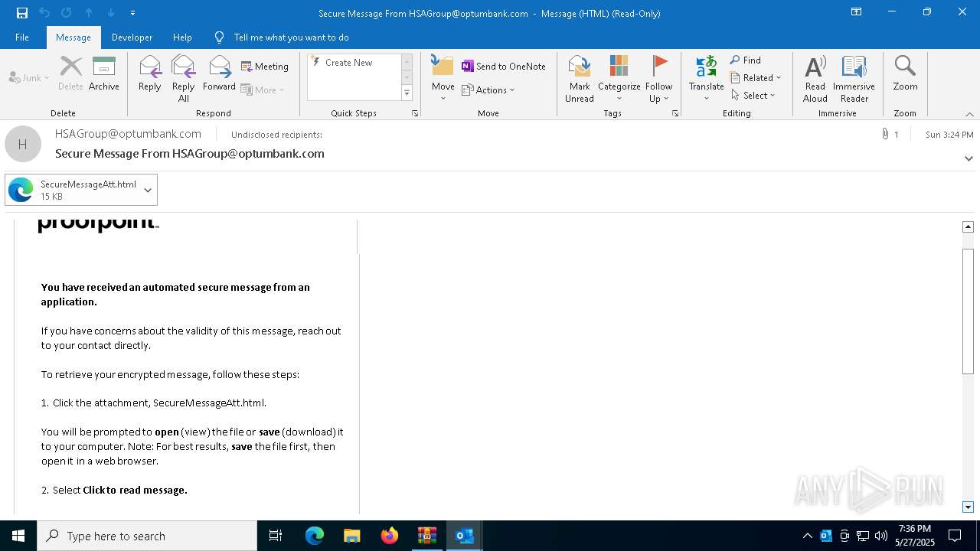Click the Undo arrow in quick access toolbar
Screen dimensions: 980x551
click(x=44, y=13)
